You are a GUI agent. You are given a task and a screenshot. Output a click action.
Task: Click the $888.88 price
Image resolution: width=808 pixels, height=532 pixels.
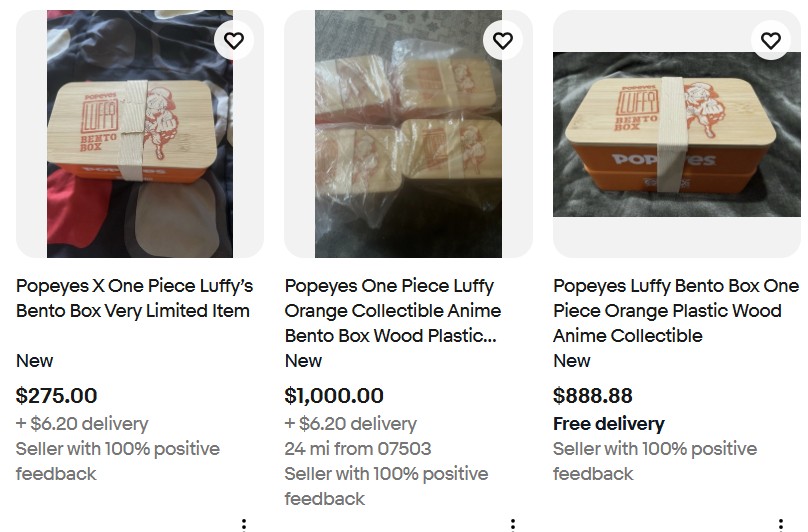593,396
